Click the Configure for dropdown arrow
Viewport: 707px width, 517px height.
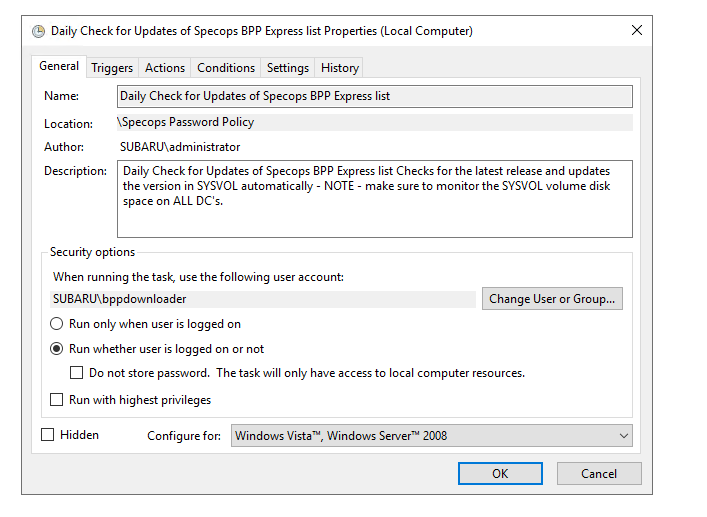(624, 436)
